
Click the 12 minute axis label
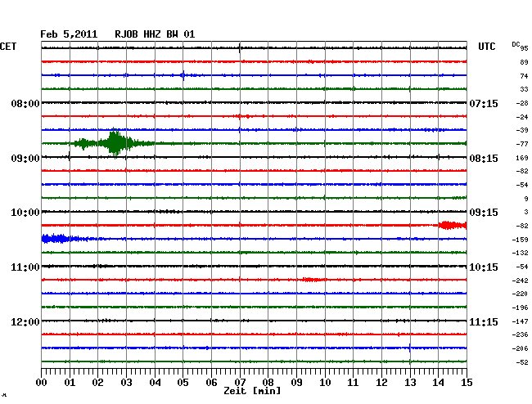click(381, 382)
